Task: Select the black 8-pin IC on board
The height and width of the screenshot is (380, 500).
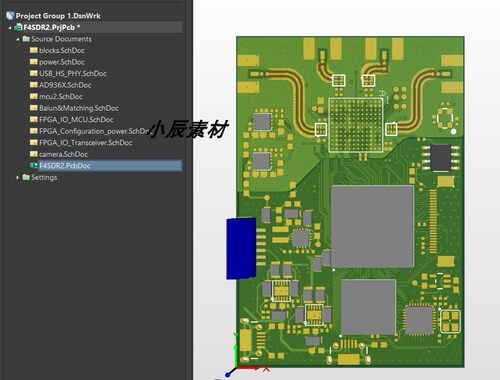Action: click(x=441, y=158)
